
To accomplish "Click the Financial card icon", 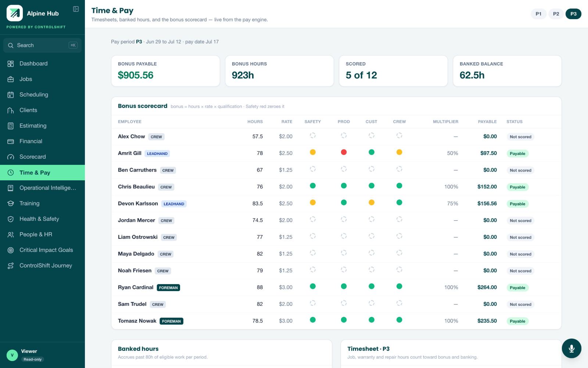I will pyautogui.click(x=11, y=141).
